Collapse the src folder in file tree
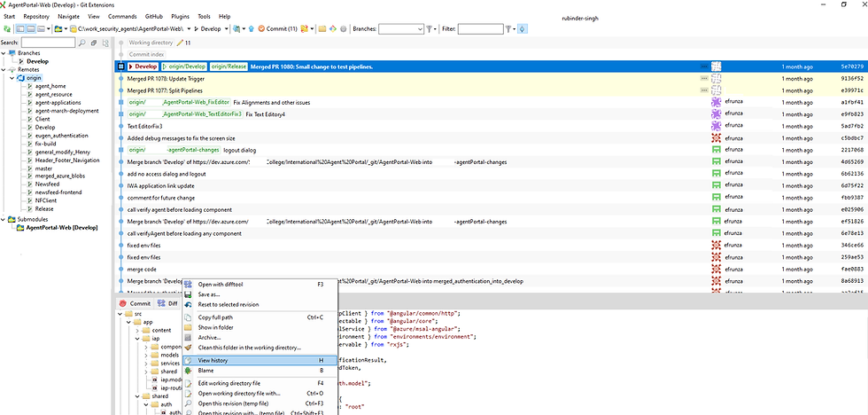The image size is (868, 415). [x=122, y=314]
